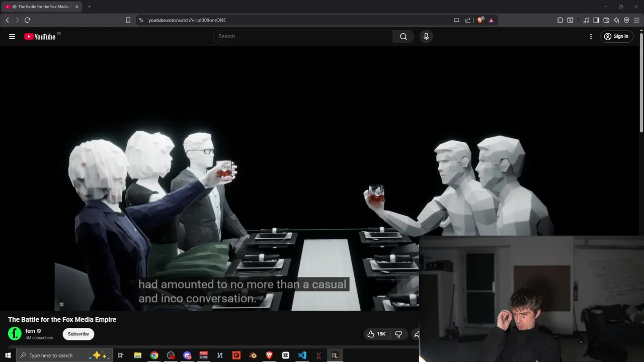
Task: Open Visual Studio Code from the taskbar
Action: [x=302, y=355]
